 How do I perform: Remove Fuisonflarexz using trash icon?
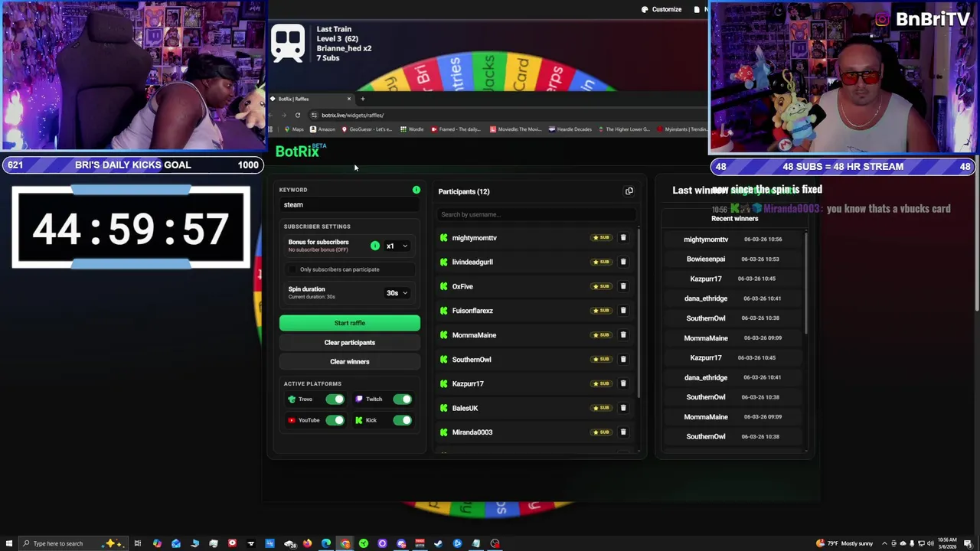623,311
